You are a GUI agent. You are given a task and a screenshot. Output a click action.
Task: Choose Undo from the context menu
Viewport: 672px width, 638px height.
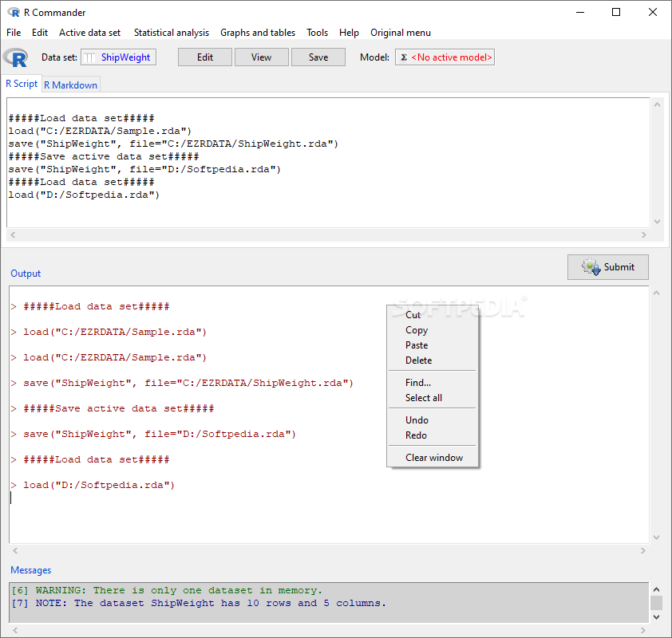(x=433, y=420)
